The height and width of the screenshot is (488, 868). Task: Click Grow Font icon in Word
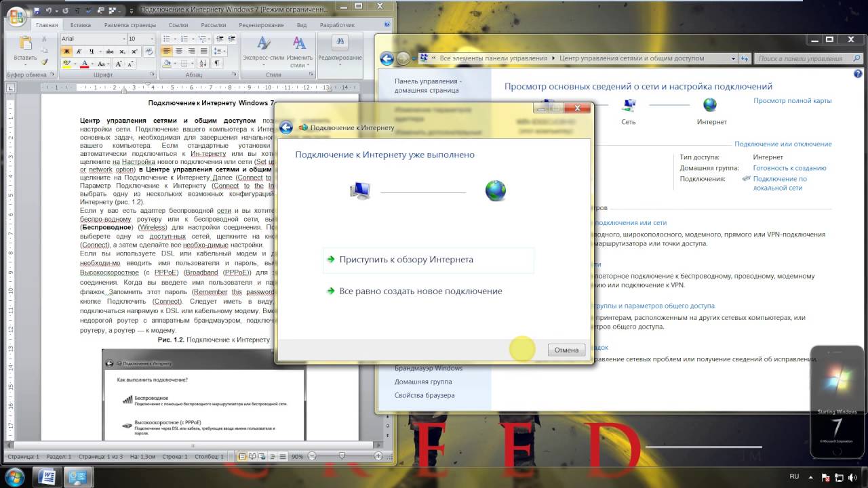(x=118, y=64)
